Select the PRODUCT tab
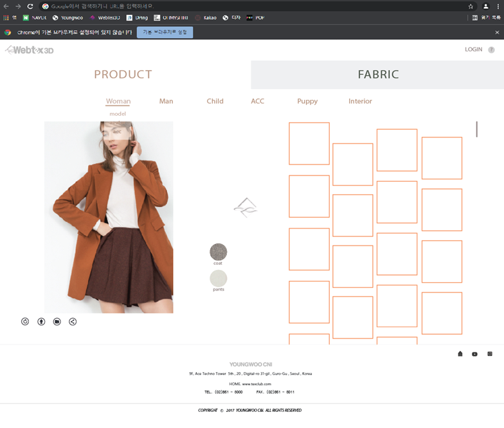 tap(123, 75)
